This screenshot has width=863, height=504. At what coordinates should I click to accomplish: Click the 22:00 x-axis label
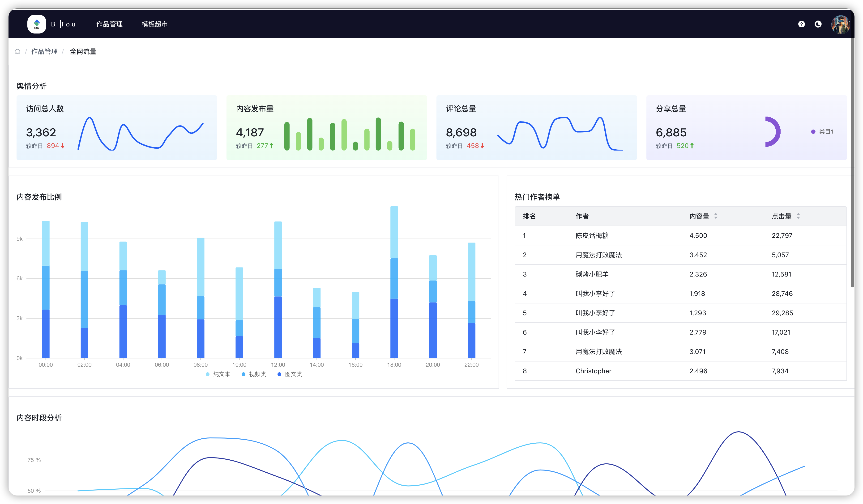click(472, 365)
